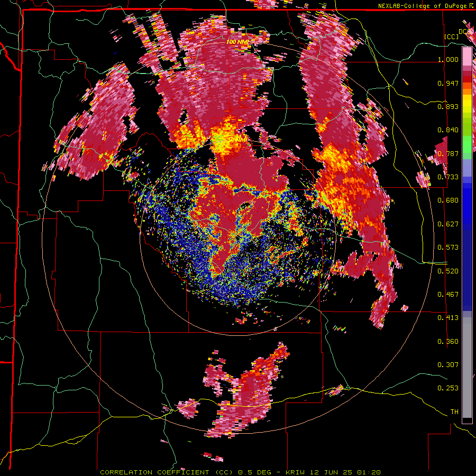476x476 pixels.
Task: Click the 0.680 scale value
Action: click(448, 200)
